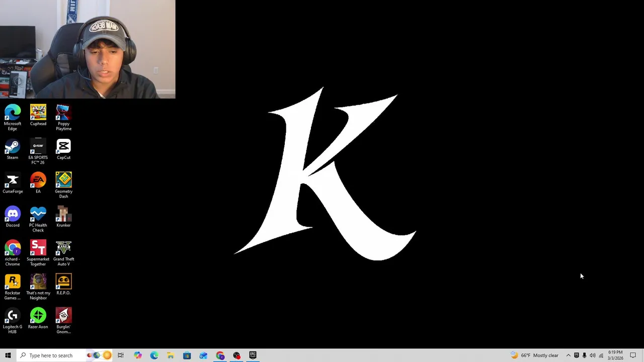The width and height of the screenshot is (644, 362).
Task: Select the Poppy Playtime desktop icon
Action: click(x=63, y=118)
